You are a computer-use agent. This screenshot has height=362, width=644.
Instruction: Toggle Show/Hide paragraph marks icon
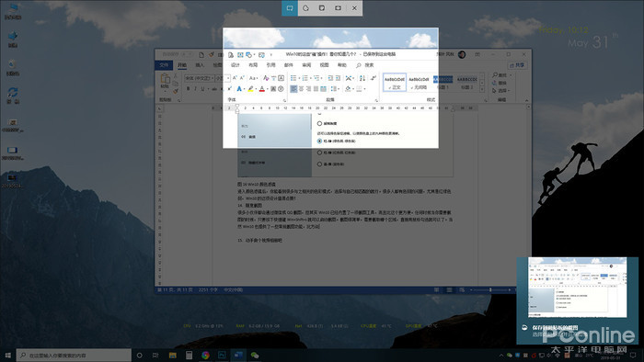pos(374,78)
